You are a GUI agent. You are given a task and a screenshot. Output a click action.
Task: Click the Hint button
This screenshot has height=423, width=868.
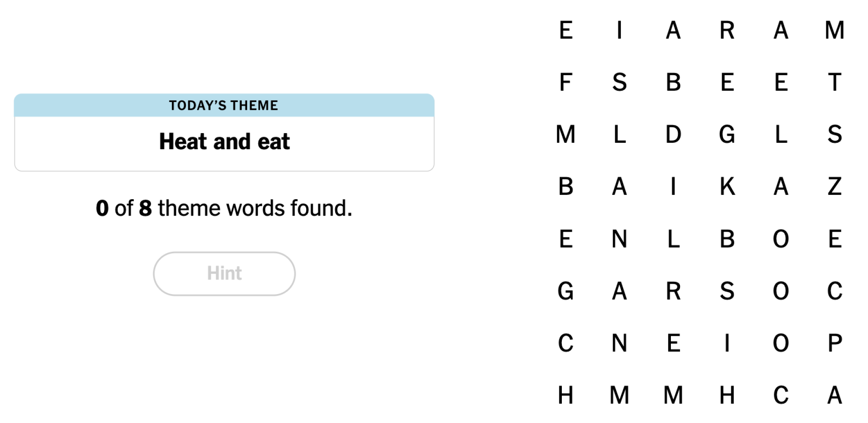224,274
